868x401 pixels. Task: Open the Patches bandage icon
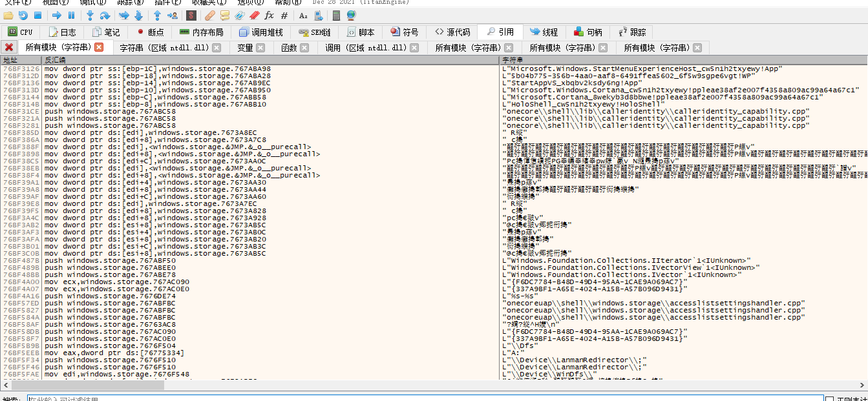pyautogui.click(x=210, y=15)
